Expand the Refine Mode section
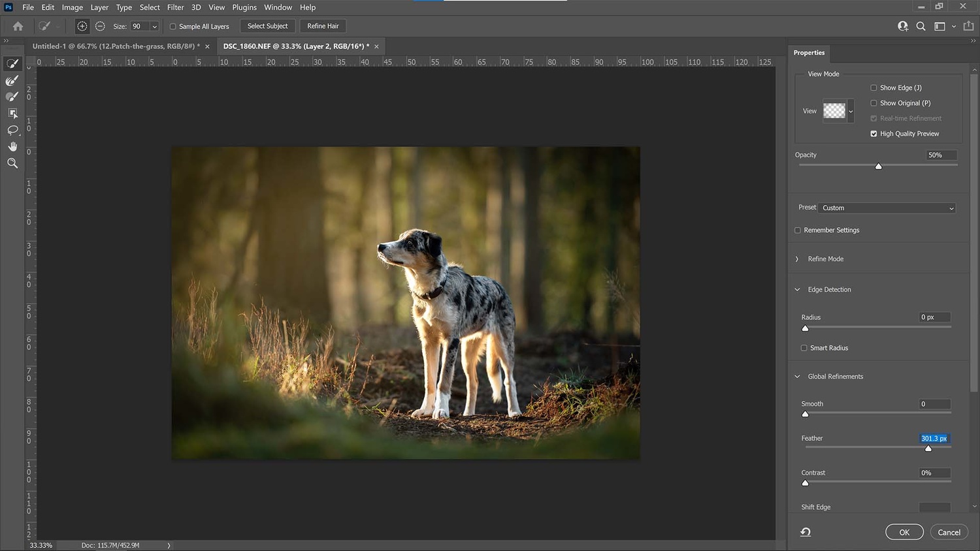Image resolution: width=980 pixels, height=551 pixels. tap(797, 259)
